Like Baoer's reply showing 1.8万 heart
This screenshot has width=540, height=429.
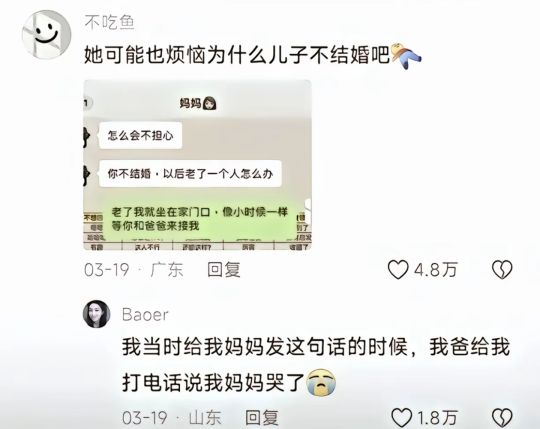(402, 418)
